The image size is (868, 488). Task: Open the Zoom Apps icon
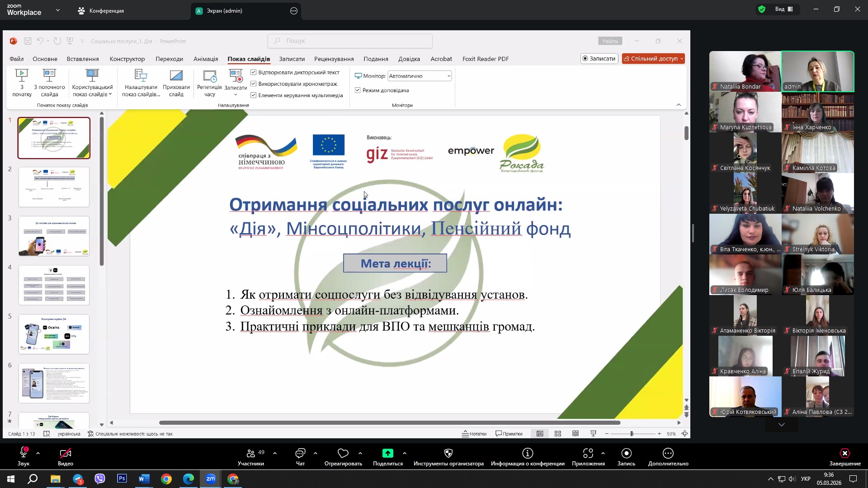click(588, 454)
